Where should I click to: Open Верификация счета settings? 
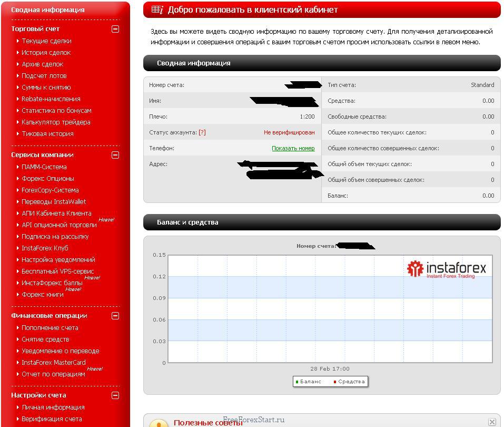point(52,419)
